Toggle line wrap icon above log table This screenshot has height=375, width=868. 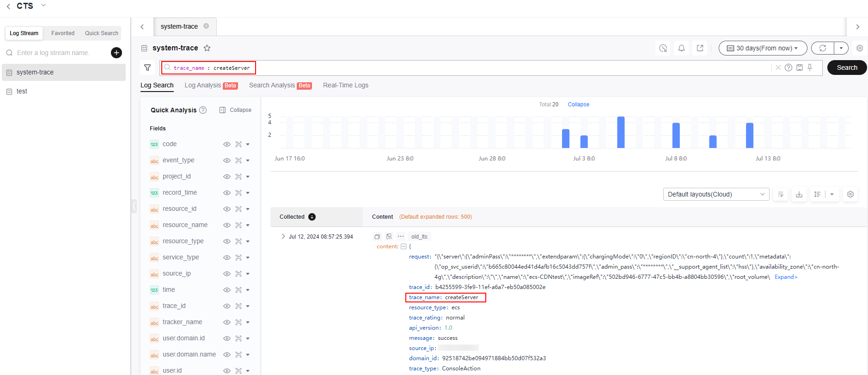pos(781,194)
